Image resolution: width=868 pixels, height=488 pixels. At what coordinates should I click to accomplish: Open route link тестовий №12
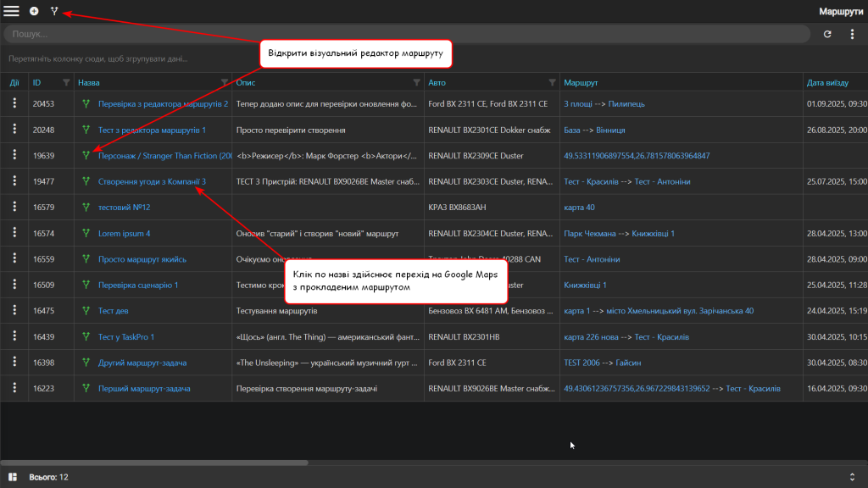[124, 207]
